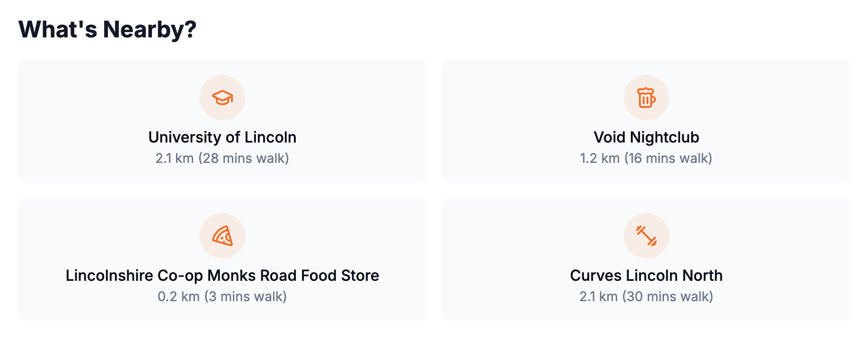868x340 pixels.
Task: Click the 2.1 km (28 mins walk) text
Action: click(x=222, y=158)
